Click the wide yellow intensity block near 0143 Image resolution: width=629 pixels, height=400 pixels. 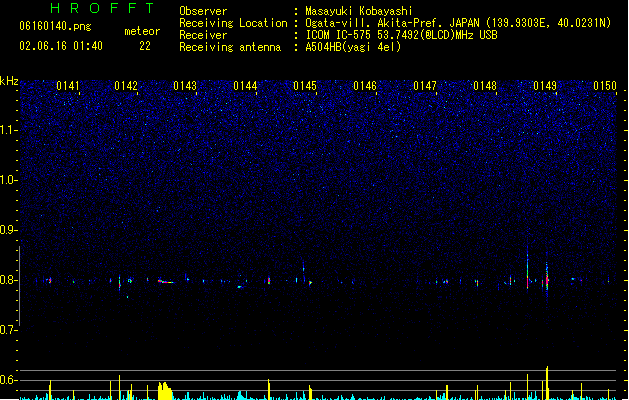(165, 391)
